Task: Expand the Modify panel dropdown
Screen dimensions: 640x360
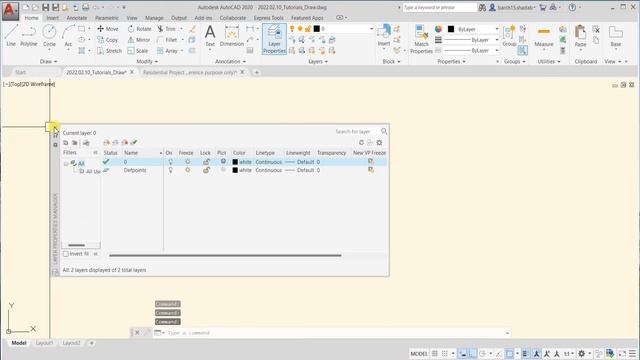Action: 147,61
